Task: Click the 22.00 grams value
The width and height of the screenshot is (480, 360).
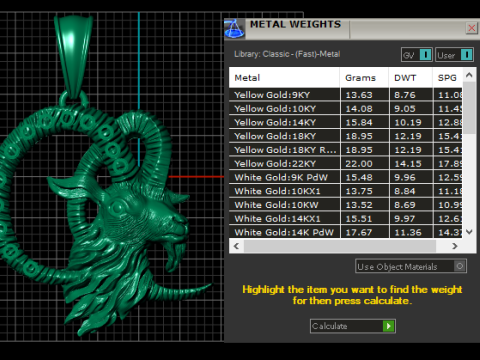Action: coord(359,164)
